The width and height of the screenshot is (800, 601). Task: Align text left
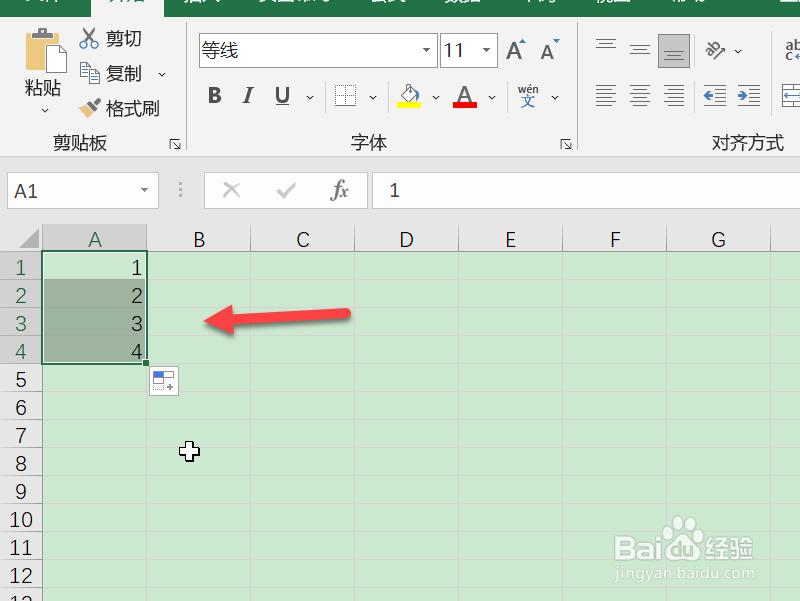click(x=606, y=96)
